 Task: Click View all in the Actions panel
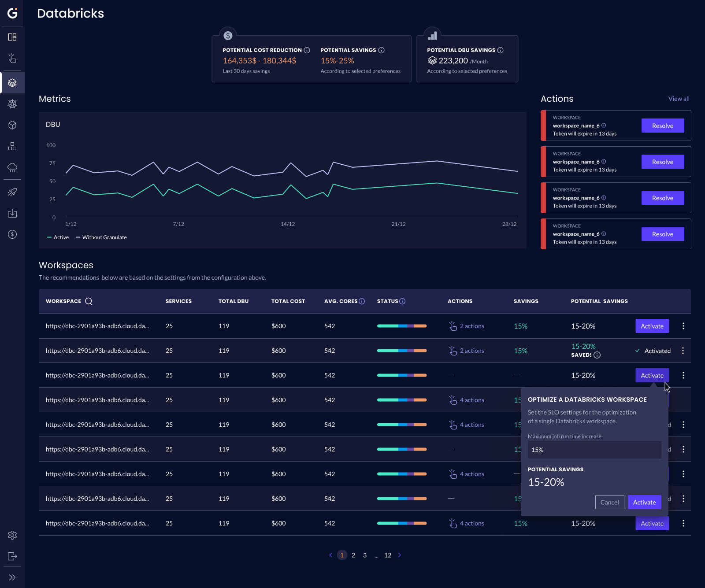coord(679,99)
